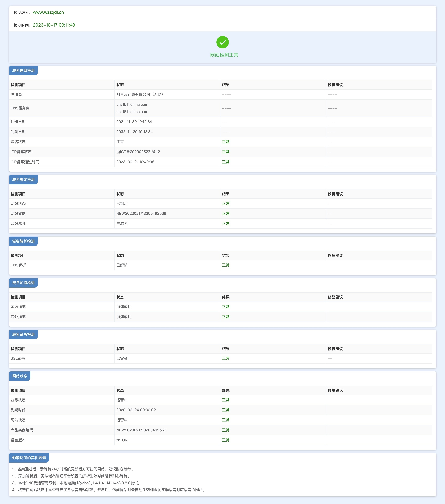Click the 海外加速 row label
Screen dimensions: 445x504
(18, 317)
